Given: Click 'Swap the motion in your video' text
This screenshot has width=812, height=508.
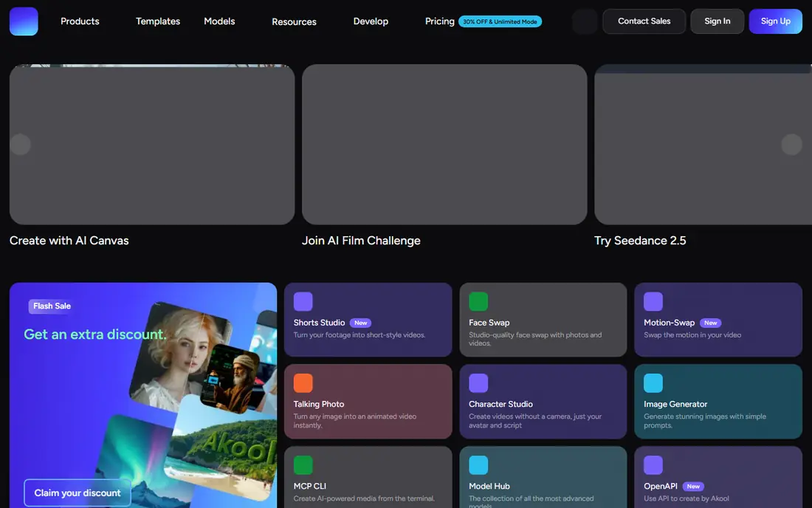Looking at the screenshot, I should (x=692, y=335).
